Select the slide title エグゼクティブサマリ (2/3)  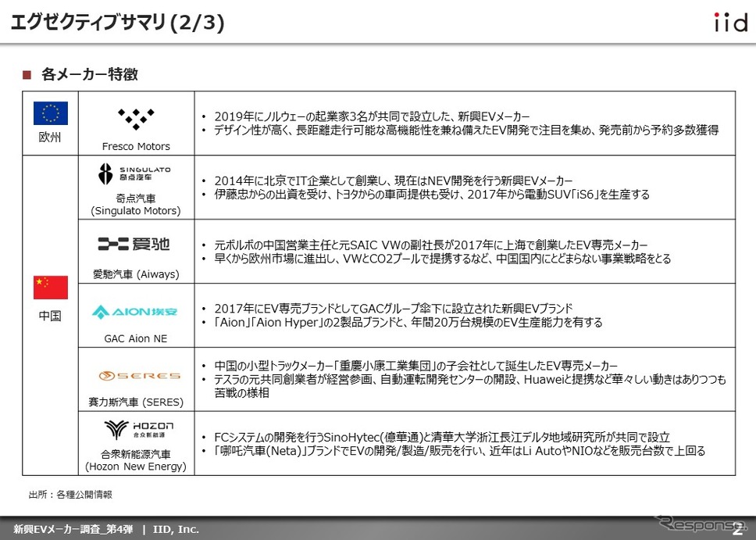pos(117,22)
